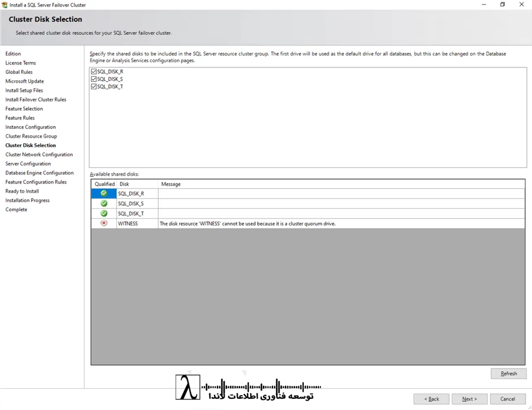Click the SQL Server setup icon in title bar
The image size is (532, 410).
[x=4, y=5]
